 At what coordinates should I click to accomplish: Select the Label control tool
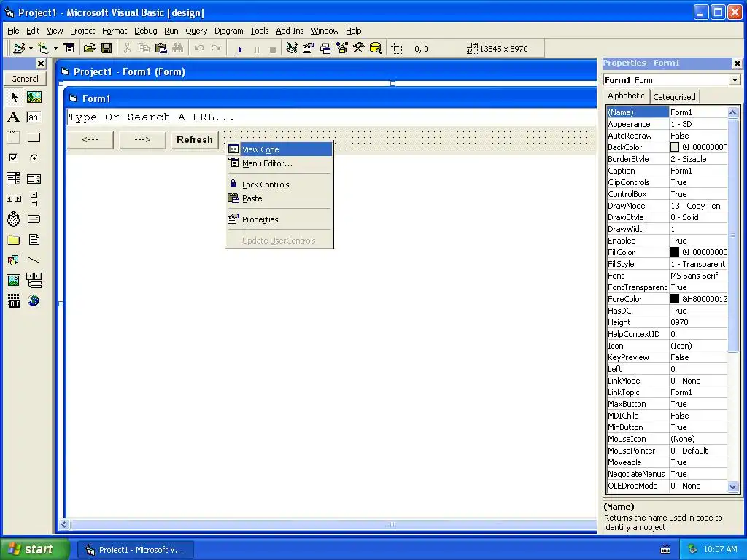click(x=14, y=117)
